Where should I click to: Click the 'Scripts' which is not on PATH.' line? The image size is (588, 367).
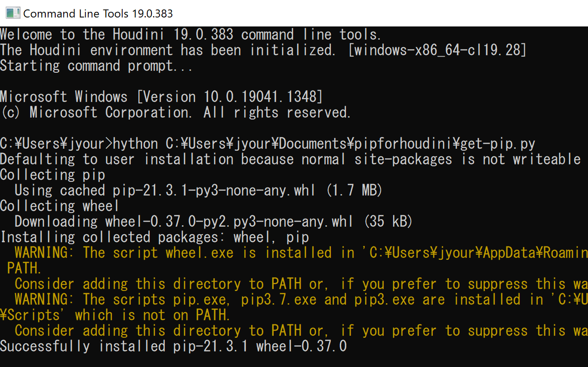[x=115, y=315]
